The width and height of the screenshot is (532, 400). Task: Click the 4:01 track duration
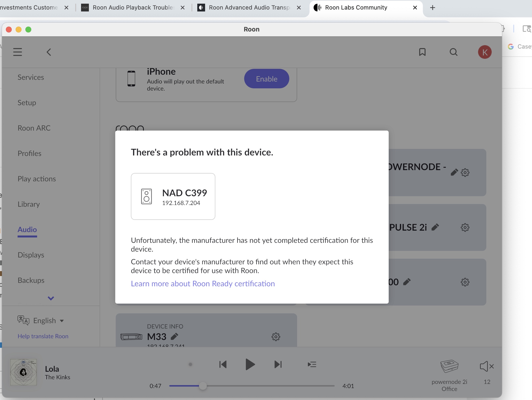pos(348,386)
